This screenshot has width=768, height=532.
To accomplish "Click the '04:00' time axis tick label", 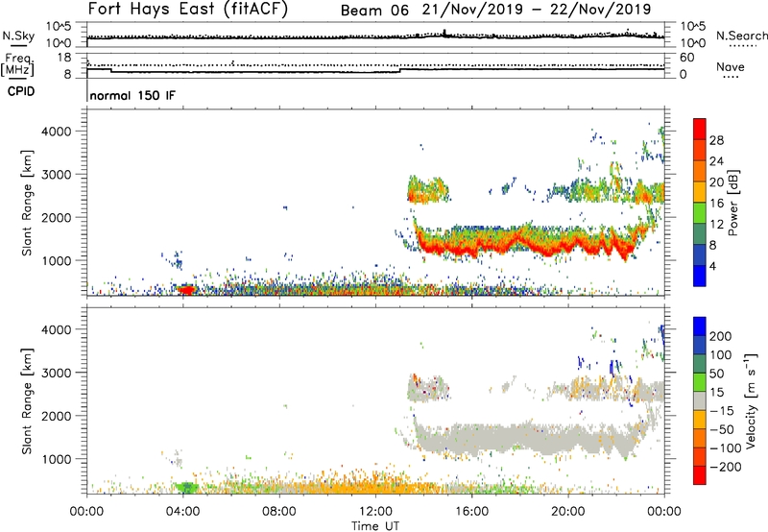I will (x=183, y=512).
